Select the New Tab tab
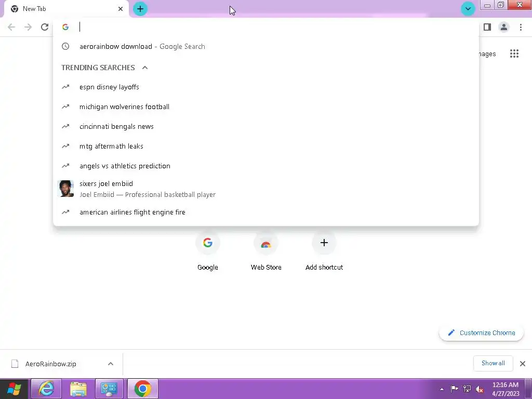532x399 pixels. click(x=66, y=9)
